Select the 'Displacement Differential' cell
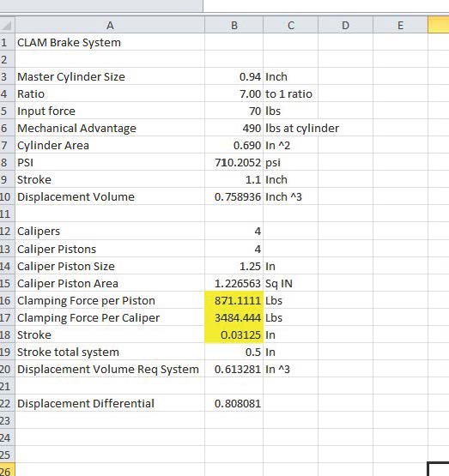449x476 pixels. pyautogui.click(x=110, y=403)
